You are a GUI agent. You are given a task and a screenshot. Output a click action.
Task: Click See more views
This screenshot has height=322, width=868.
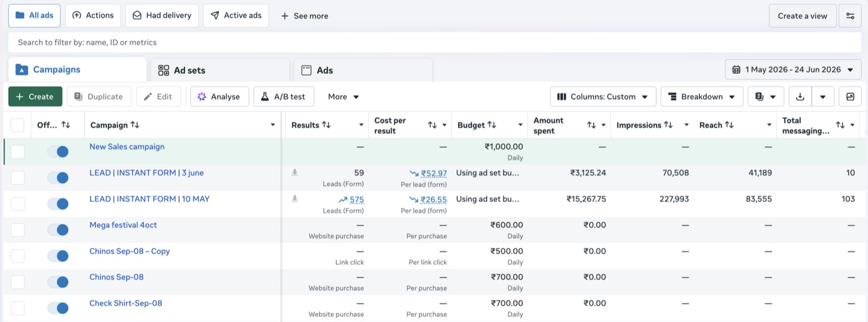coord(304,16)
